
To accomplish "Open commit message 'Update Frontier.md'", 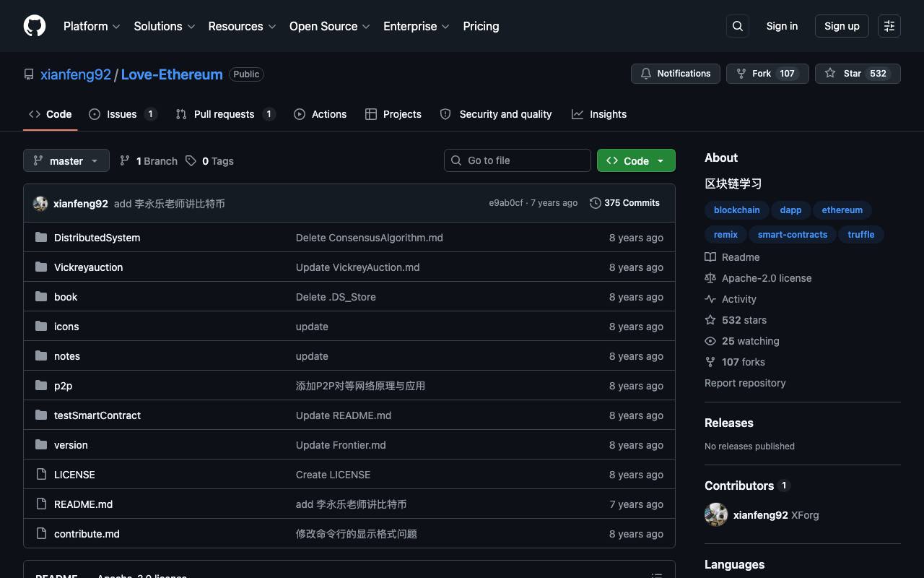I will 341,445.
